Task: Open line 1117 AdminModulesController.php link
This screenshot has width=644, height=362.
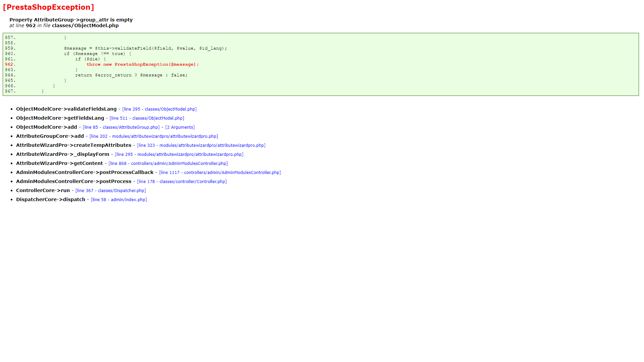Action: click(220, 173)
